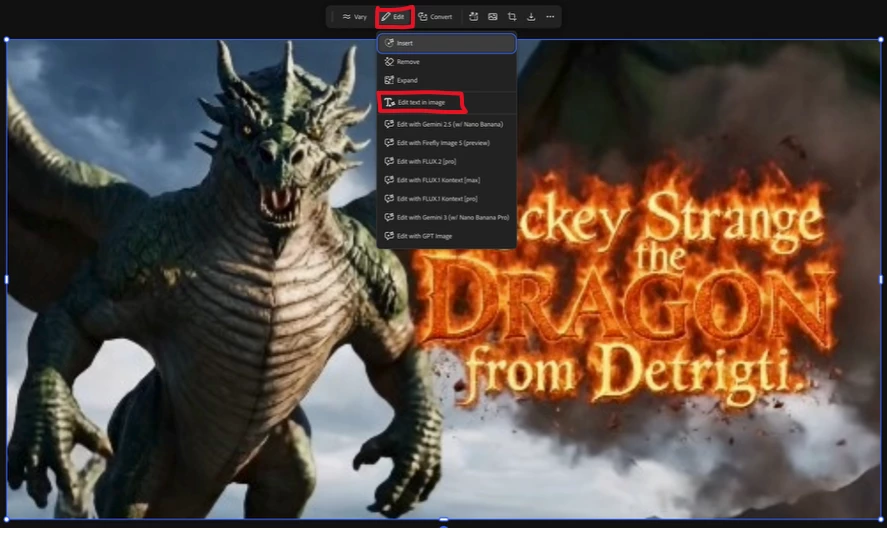Click the Edit pencil button
The image size is (887, 533).
click(x=393, y=17)
